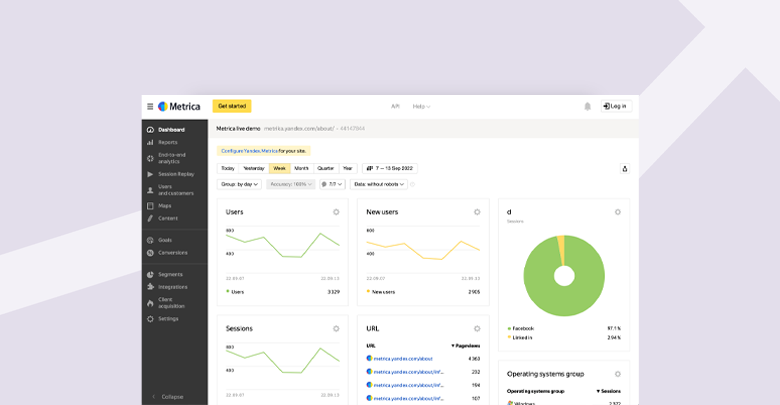
Task: Toggle the yellow New users legend entry
Action: pyautogui.click(x=381, y=292)
